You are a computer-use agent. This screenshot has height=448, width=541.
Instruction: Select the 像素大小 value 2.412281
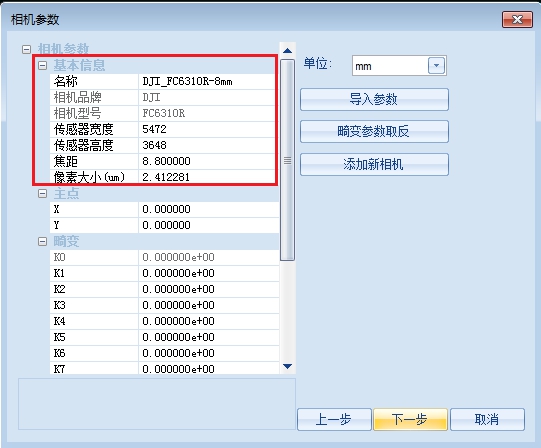207,177
